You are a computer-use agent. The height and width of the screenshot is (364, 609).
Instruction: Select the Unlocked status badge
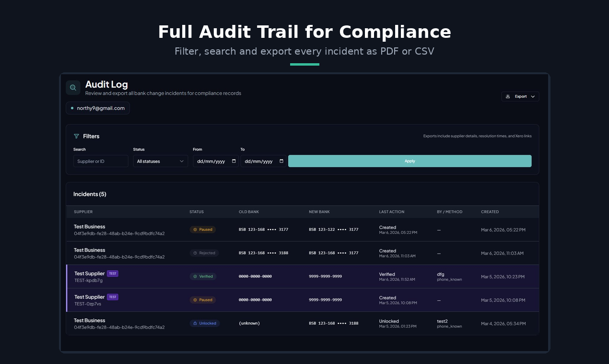(205, 323)
